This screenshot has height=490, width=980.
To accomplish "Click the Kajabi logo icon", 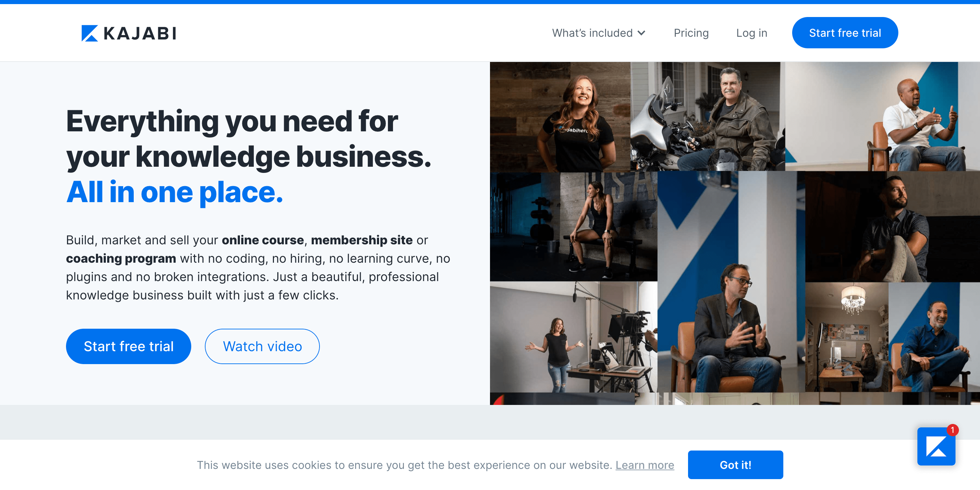I will click(90, 33).
